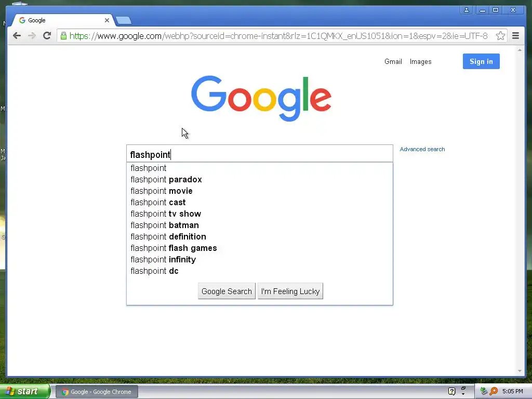Open a new tab
Viewport: 532px width, 399px height.
(124, 21)
